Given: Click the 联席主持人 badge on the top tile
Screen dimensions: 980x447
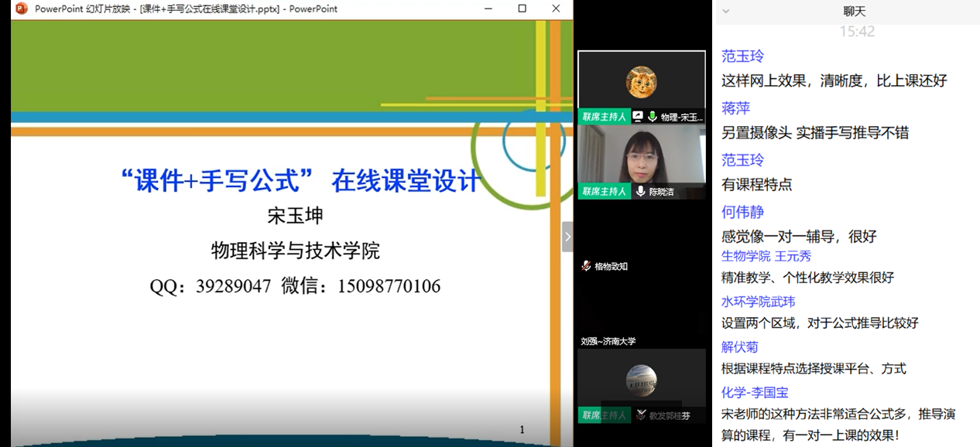Looking at the screenshot, I should click(x=604, y=117).
